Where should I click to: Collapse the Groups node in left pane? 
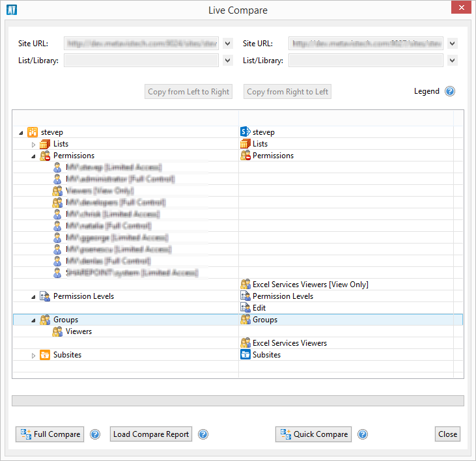(33, 320)
